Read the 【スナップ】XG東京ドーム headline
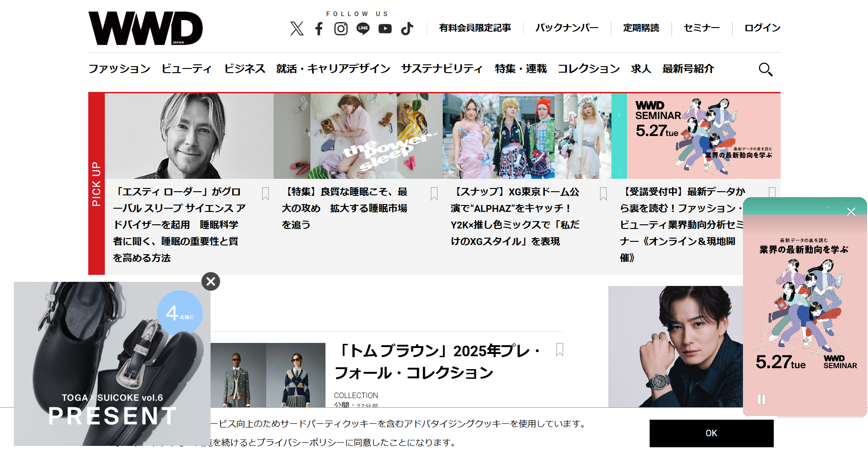This screenshot has height=456, width=868. pos(516,217)
